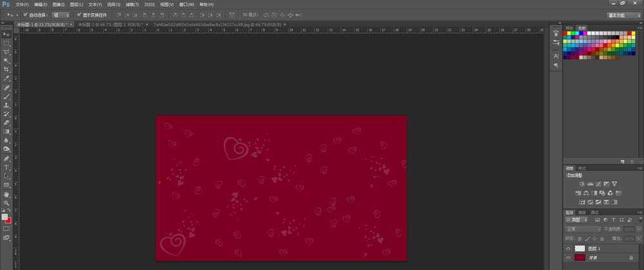This screenshot has width=644, height=270.
Task: Hide the 图层 1 layer via eye icon
Action: pos(568,248)
